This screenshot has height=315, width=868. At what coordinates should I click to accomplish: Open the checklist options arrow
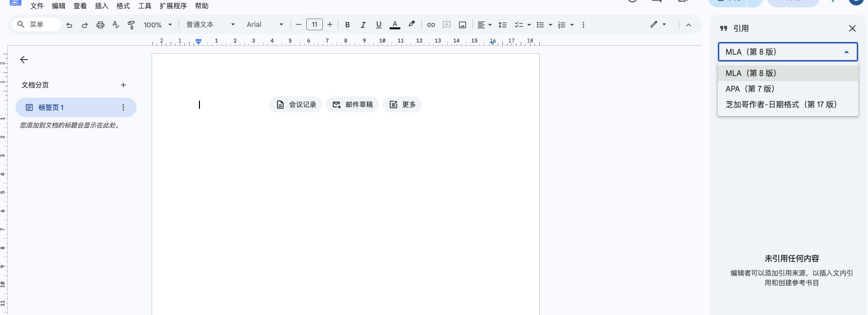point(529,25)
